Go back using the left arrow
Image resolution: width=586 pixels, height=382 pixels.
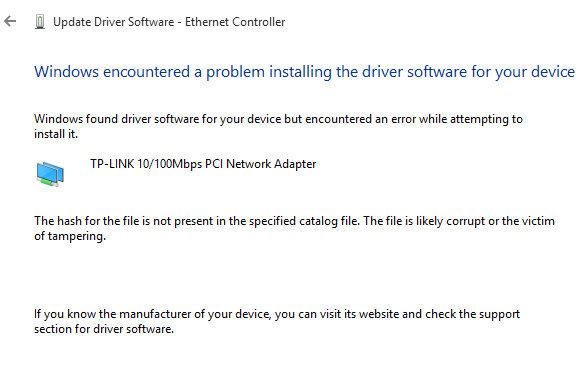[x=10, y=21]
